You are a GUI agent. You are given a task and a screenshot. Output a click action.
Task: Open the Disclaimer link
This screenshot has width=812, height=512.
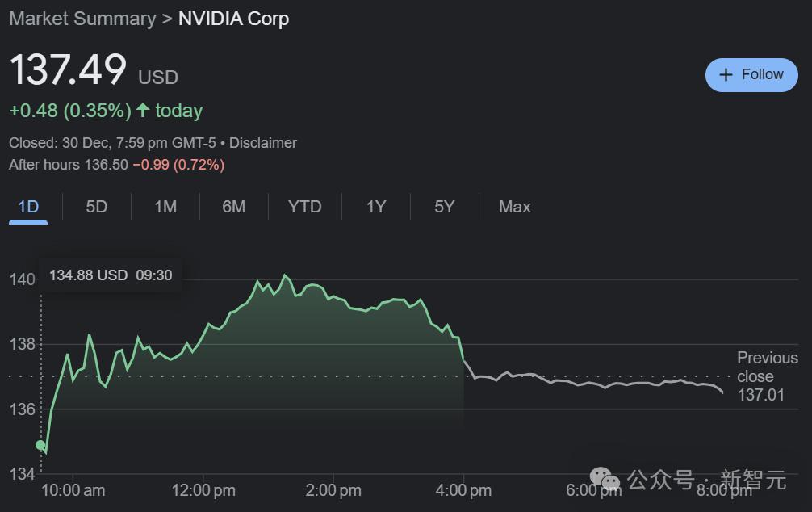[x=263, y=143]
